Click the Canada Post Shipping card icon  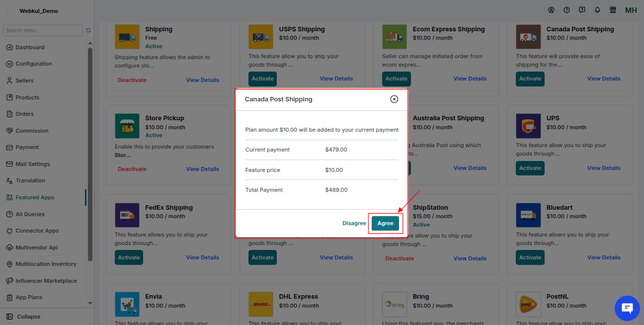(528, 37)
